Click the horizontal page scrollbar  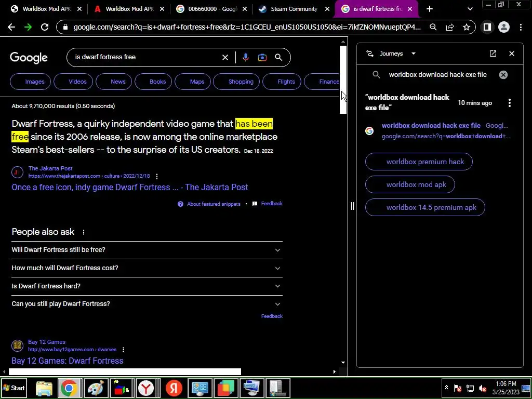click(x=125, y=372)
